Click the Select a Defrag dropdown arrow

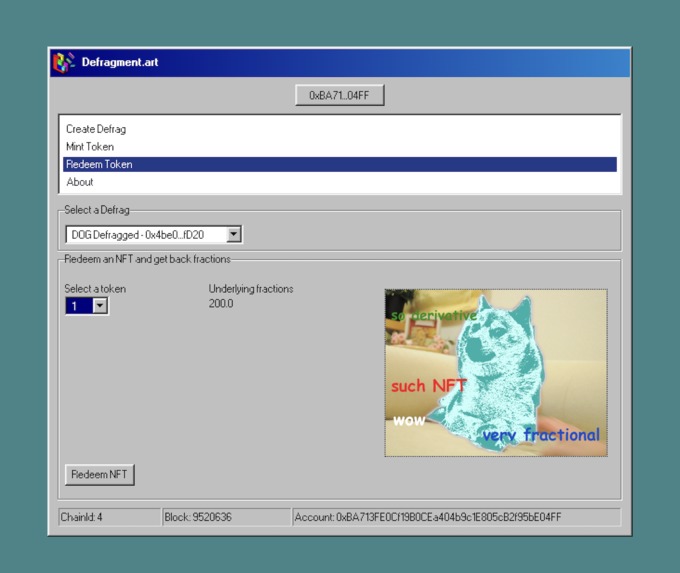(233, 235)
